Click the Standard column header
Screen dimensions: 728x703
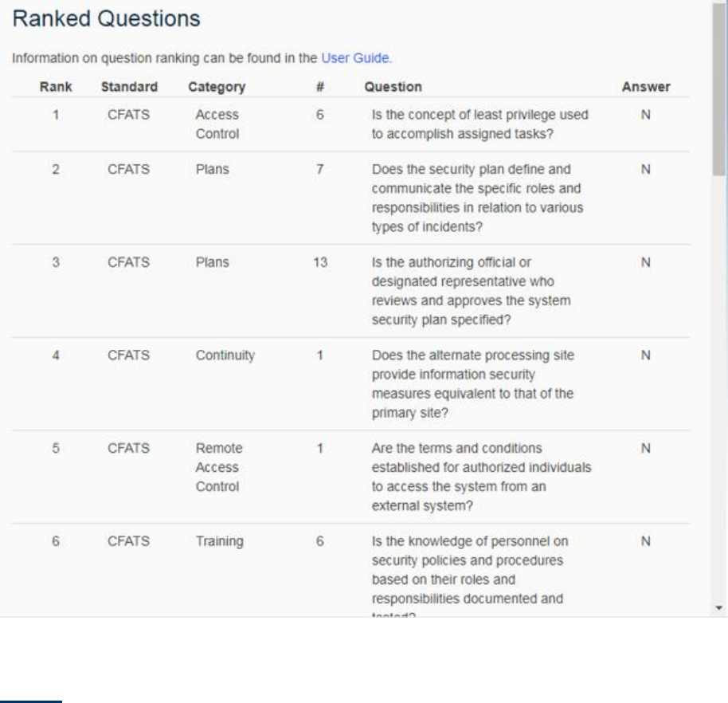pyautogui.click(x=129, y=87)
